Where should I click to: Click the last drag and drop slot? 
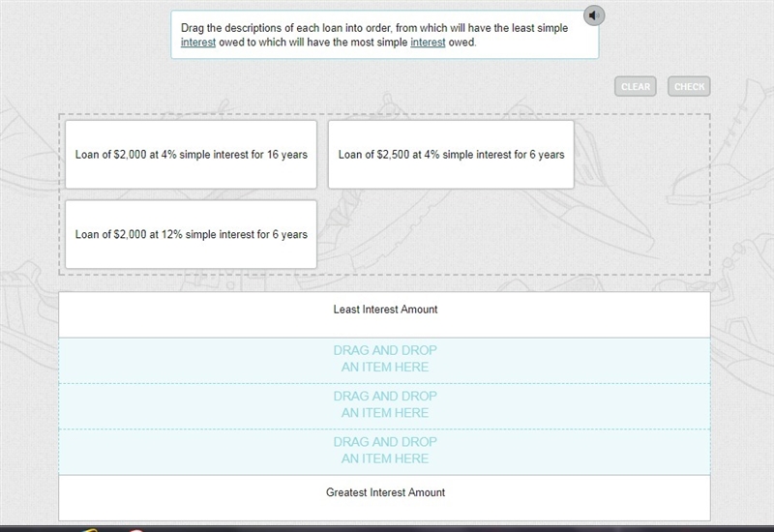point(384,452)
